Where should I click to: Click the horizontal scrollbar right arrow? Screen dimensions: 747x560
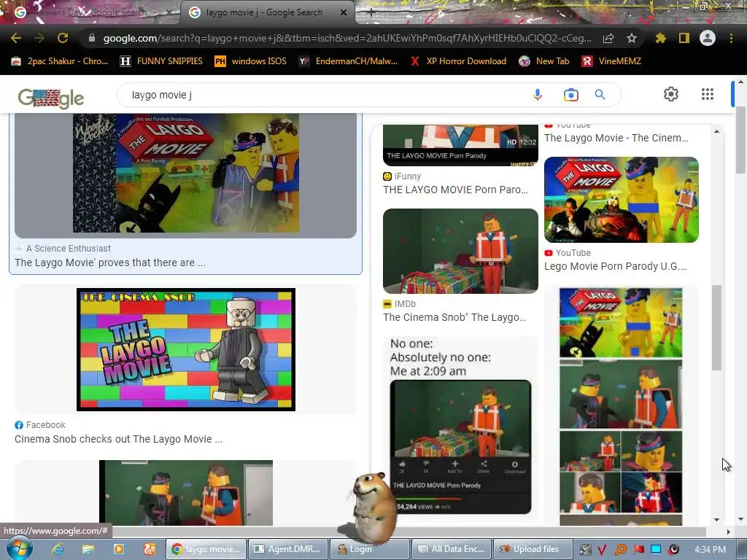tap(728, 532)
